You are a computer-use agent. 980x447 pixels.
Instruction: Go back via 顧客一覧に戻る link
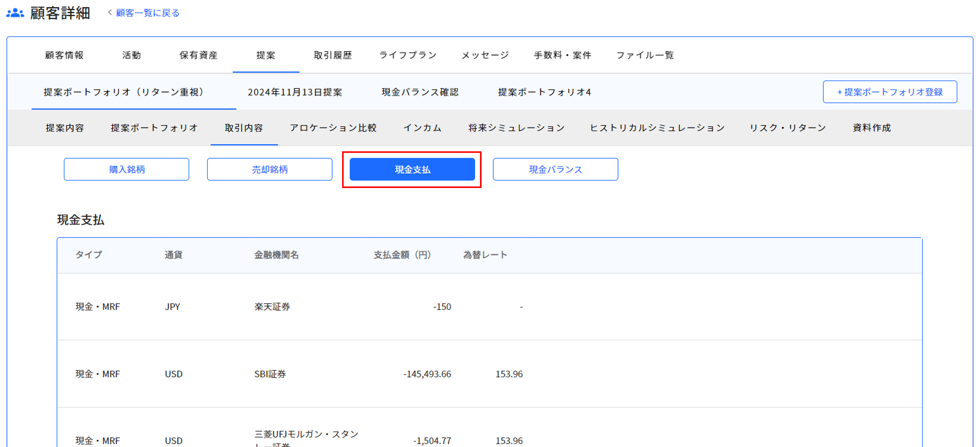(x=147, y=13)
